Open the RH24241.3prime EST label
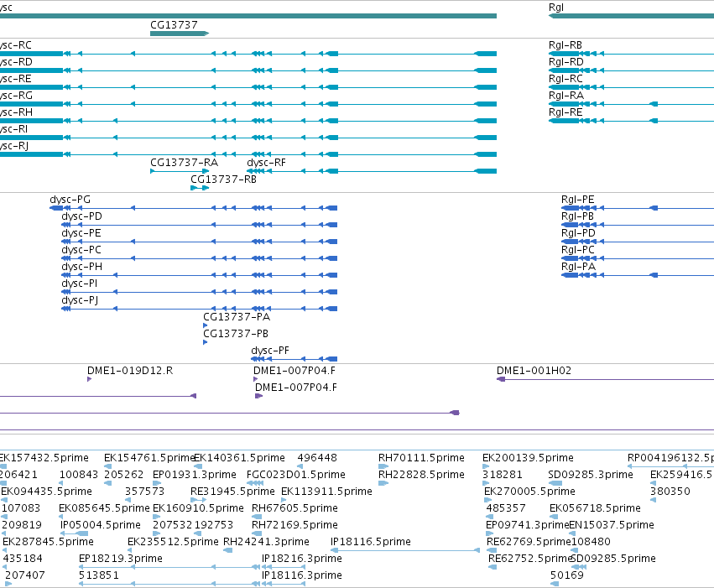 266,542
